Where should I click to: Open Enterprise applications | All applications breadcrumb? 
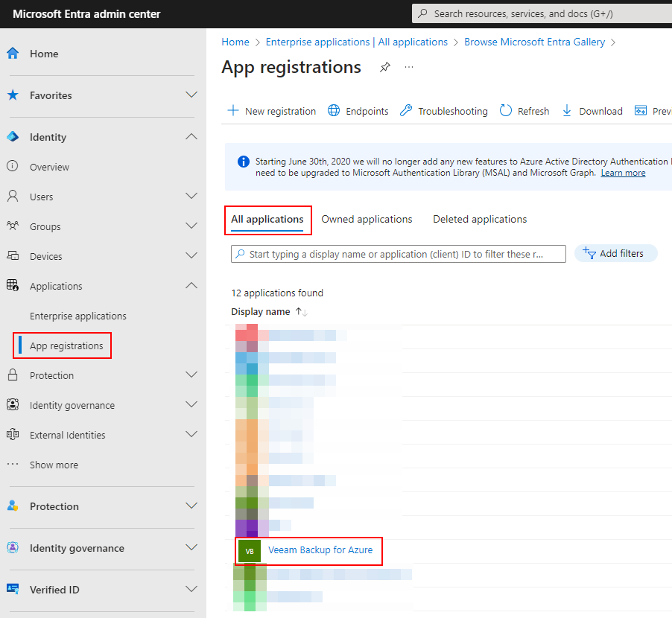click(x=357, y=42)
